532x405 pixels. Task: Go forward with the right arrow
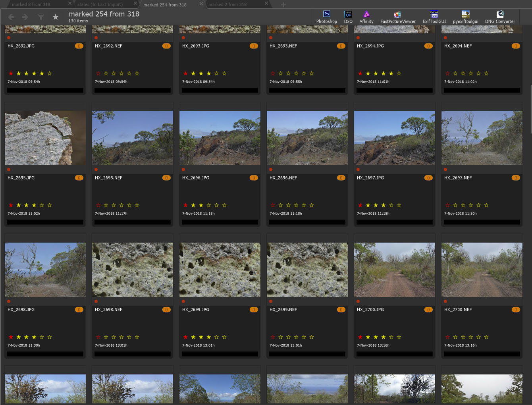25,17
